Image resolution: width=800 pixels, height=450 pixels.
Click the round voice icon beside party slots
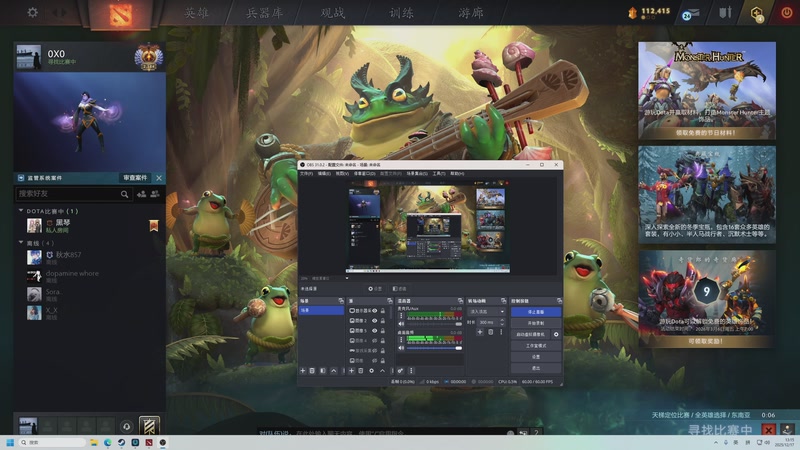pos(127,426)
